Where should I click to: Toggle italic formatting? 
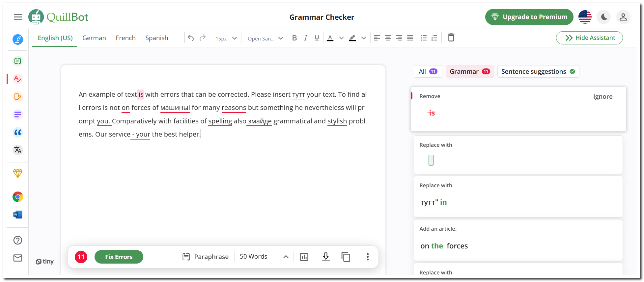[x=306, y=38]
